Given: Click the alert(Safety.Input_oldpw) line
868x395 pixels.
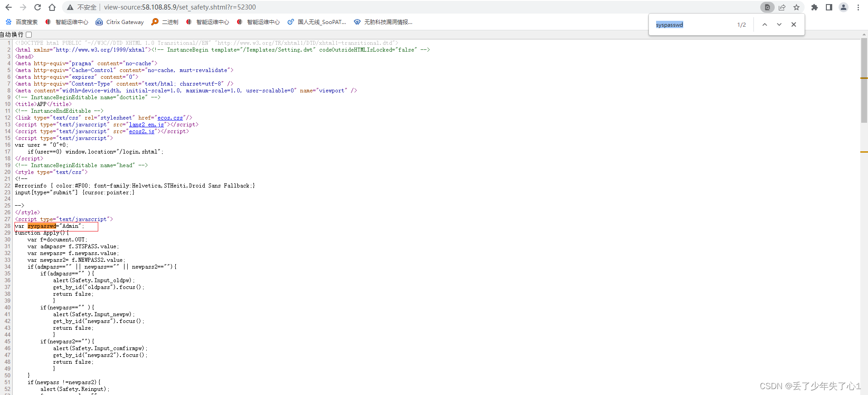Looking at the screenshot, I should tap(94, 280).
